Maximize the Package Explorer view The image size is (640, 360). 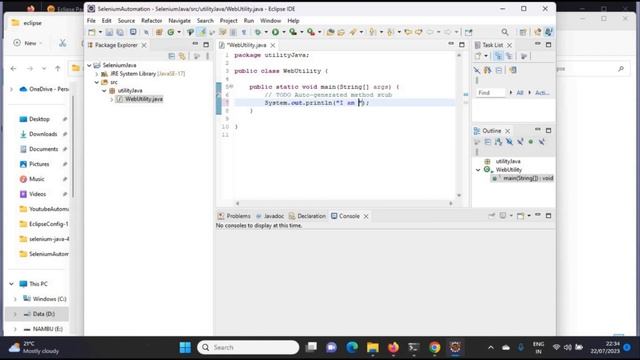click(x=206, y=44)
